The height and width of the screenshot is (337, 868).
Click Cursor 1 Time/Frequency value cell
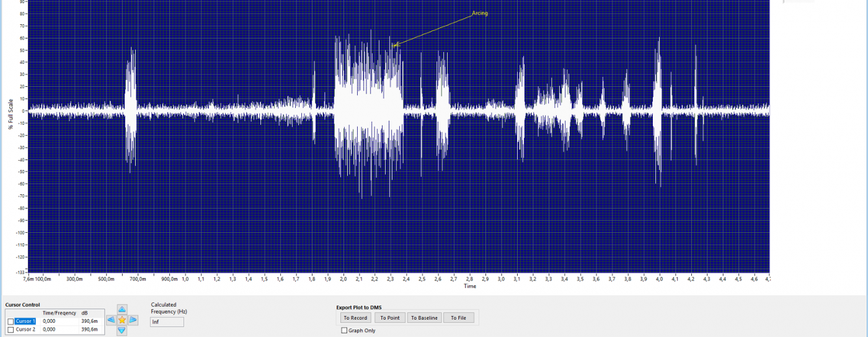(60, 321)
